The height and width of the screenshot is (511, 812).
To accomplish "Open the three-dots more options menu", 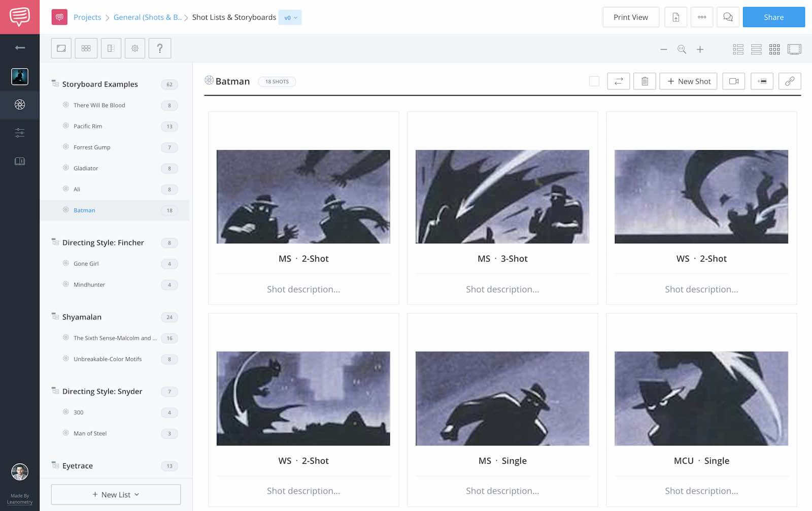I will (702, 17).
